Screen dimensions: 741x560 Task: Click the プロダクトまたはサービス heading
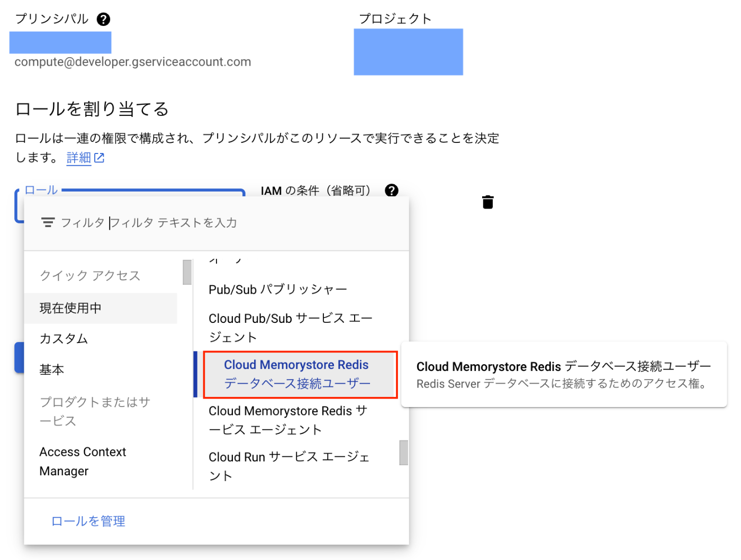point(95,411)
